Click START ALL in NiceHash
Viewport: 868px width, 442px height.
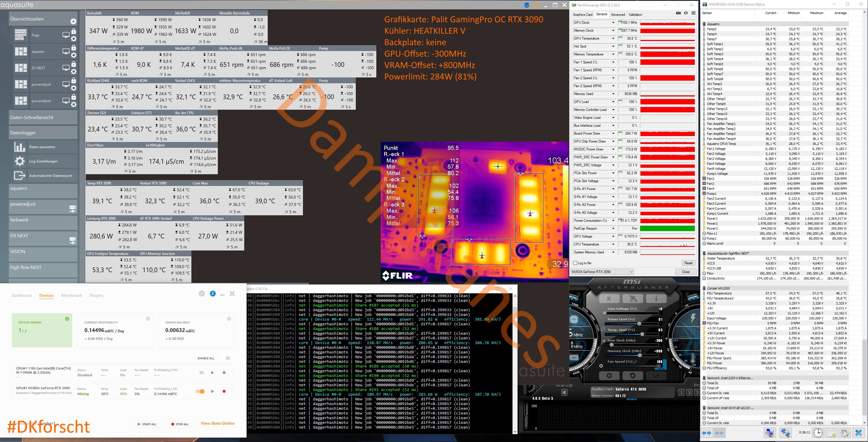click(x=147, y=424)
